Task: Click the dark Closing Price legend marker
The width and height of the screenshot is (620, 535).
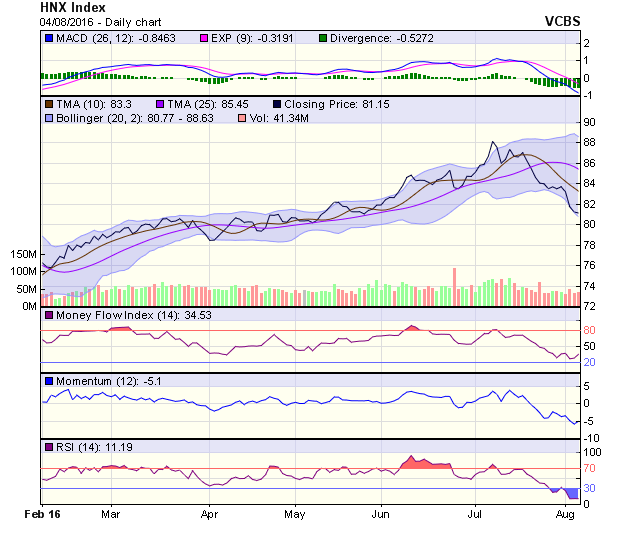Action: 275,103
